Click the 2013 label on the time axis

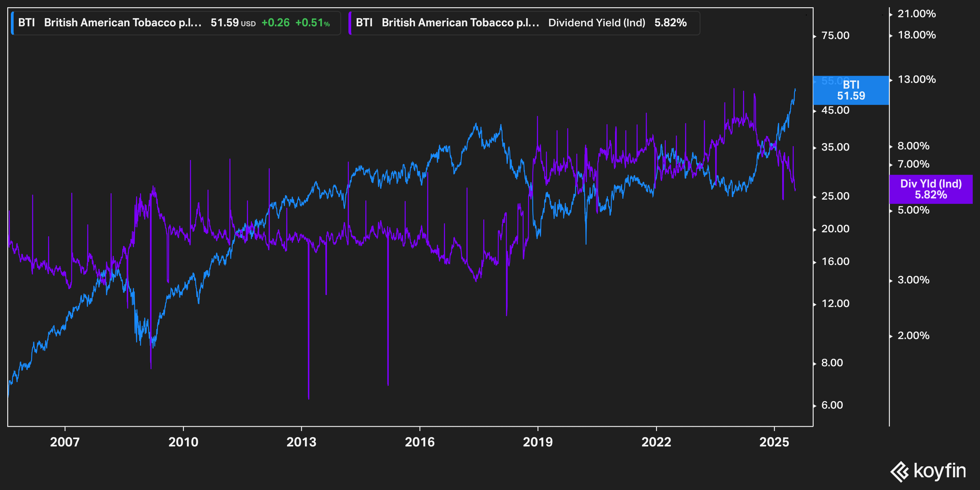(x=301, y=442)
